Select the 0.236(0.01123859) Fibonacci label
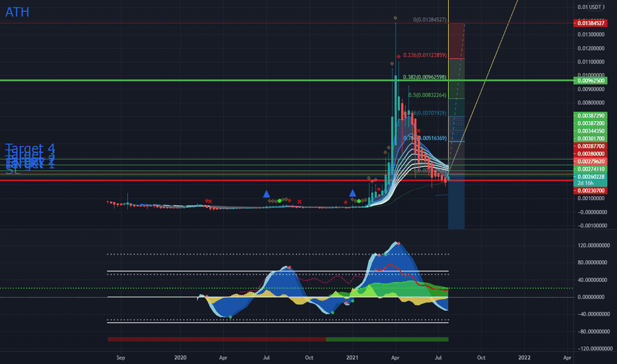 425,55
